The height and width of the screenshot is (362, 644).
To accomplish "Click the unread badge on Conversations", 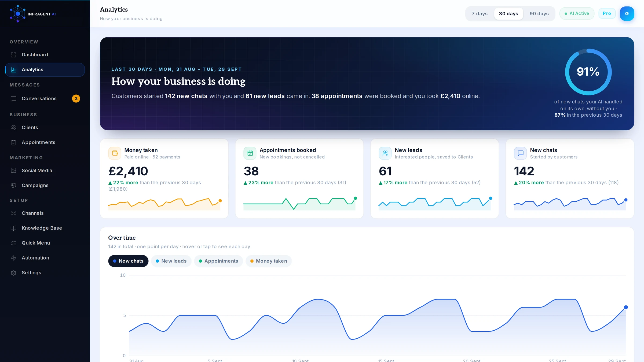I will click(x=76, y=99).
